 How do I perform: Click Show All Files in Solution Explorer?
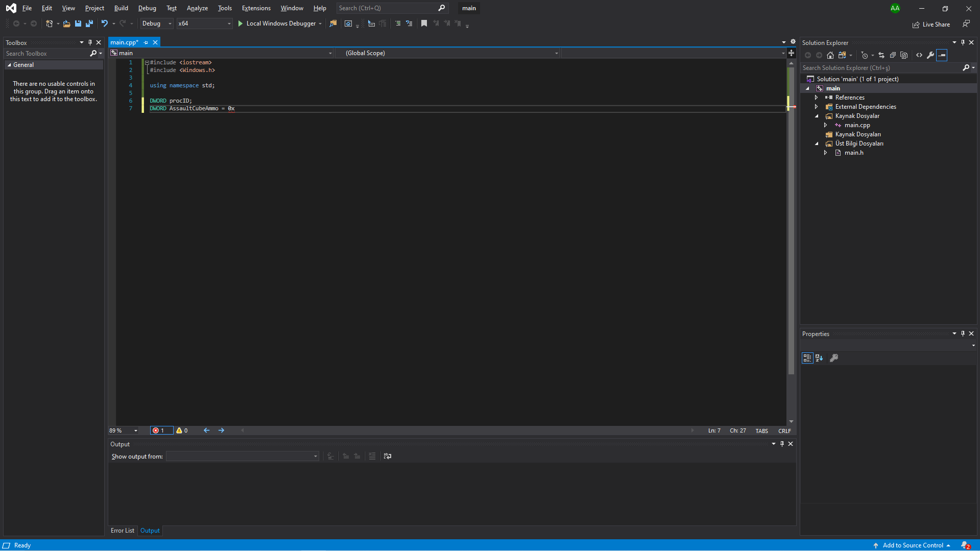904,55
